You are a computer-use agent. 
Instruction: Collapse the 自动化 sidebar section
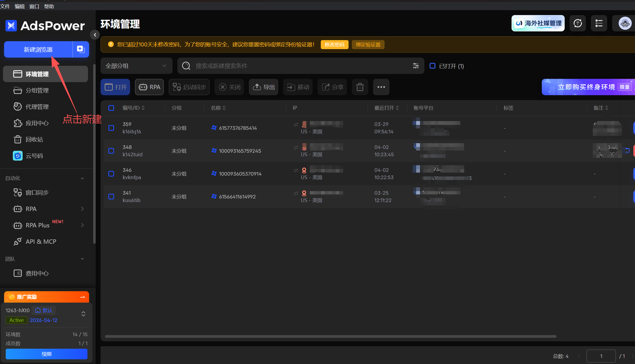point(82,179)
